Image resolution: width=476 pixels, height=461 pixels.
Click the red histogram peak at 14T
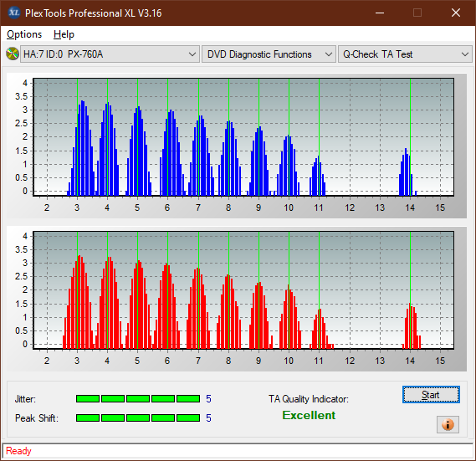[x=412, y=325]
